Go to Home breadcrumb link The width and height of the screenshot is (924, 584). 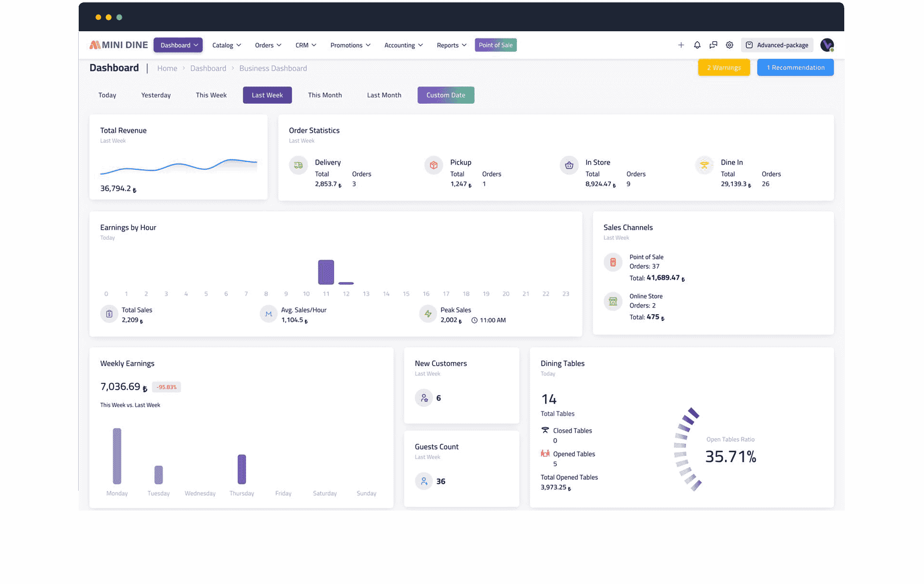[x=167, y=68]
